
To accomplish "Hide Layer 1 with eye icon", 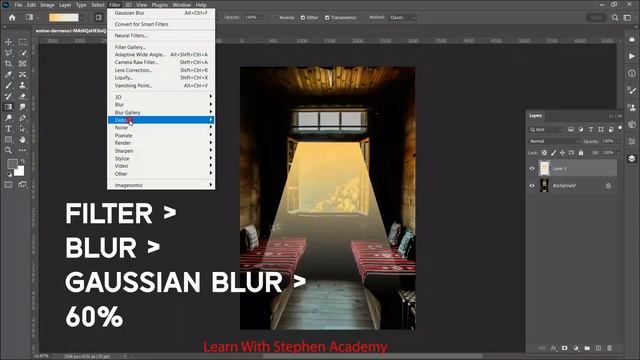I will pyautogui.click(x=532, y=168).
